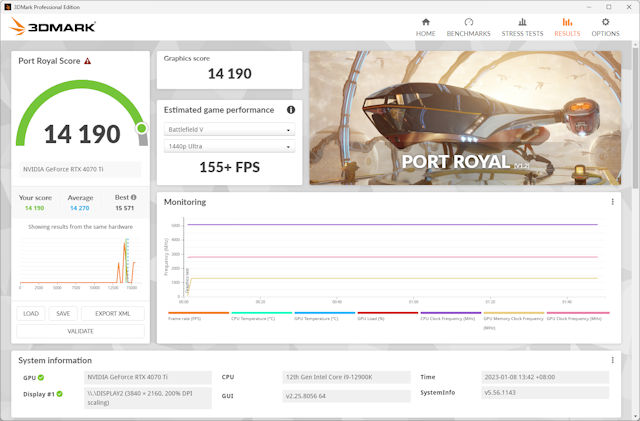Open the Options section

click(605, 27)
